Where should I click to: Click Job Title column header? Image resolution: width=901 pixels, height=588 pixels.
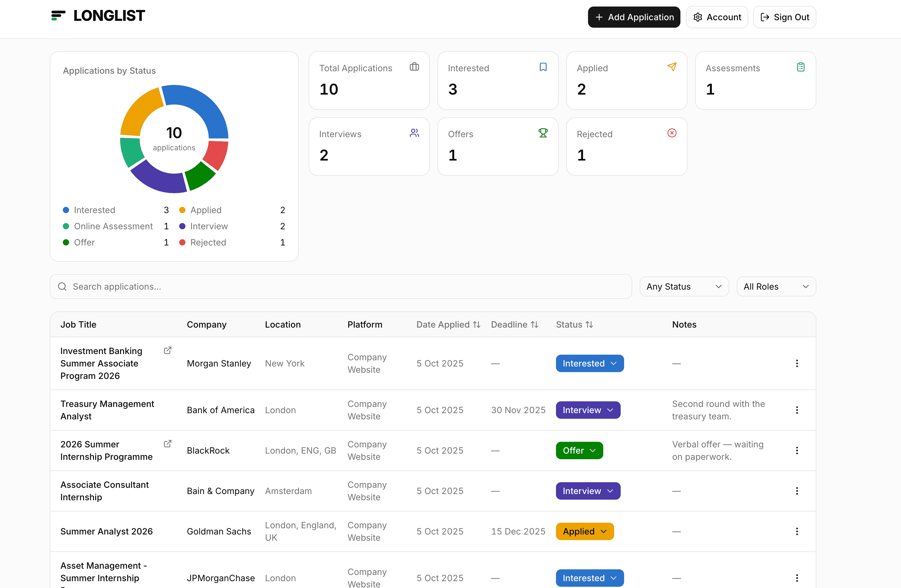coord(78,324)
